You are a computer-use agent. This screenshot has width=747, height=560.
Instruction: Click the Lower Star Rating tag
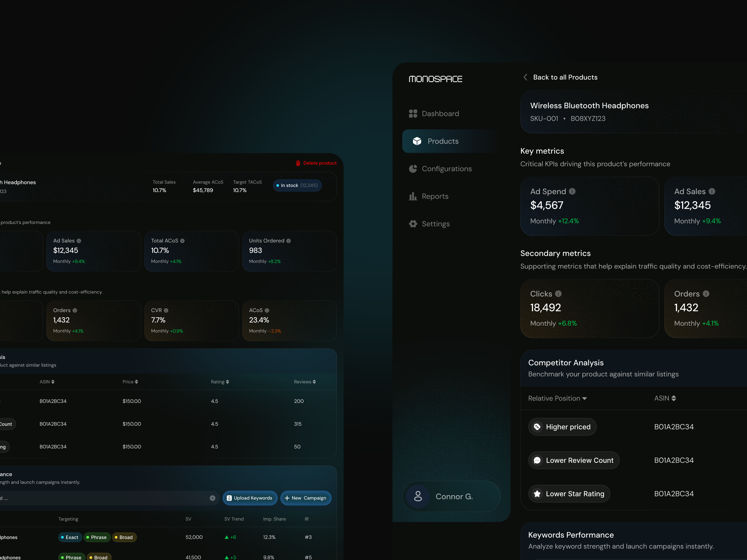[x=569, y=494]
